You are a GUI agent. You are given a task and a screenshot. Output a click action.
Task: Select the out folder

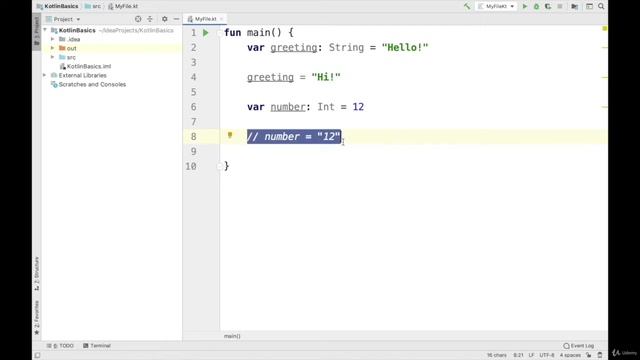(x=71, y=48)
